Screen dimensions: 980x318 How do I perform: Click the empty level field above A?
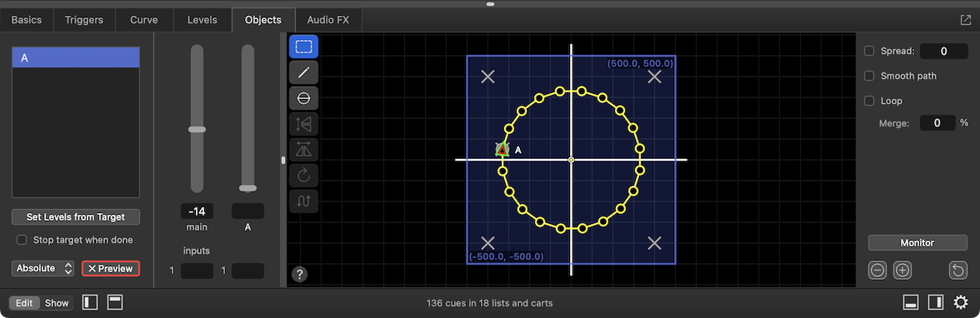pyautogui.click(x=248, y=211)
